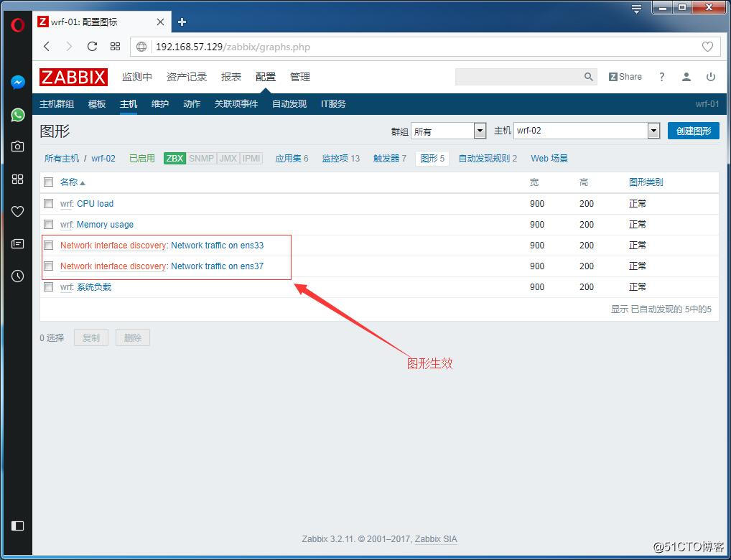Open the user profile icon

(x=686, y=77)
